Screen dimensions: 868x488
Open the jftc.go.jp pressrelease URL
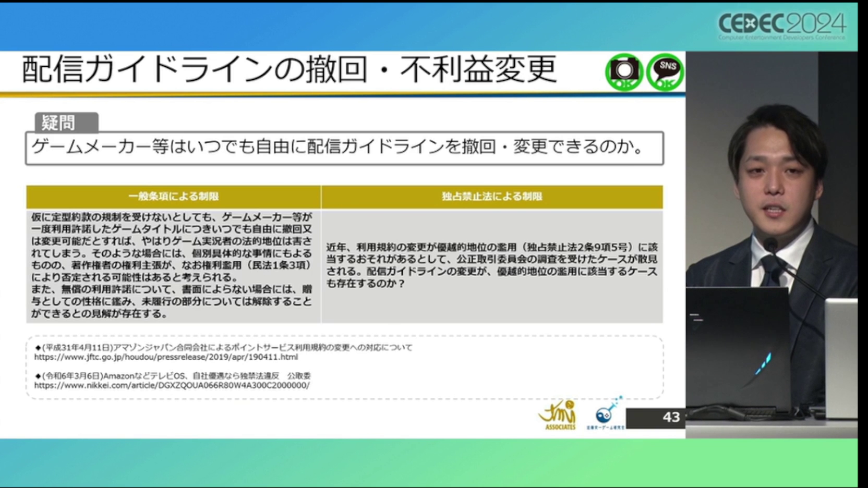pyautogui.click(x=166, y=357)
